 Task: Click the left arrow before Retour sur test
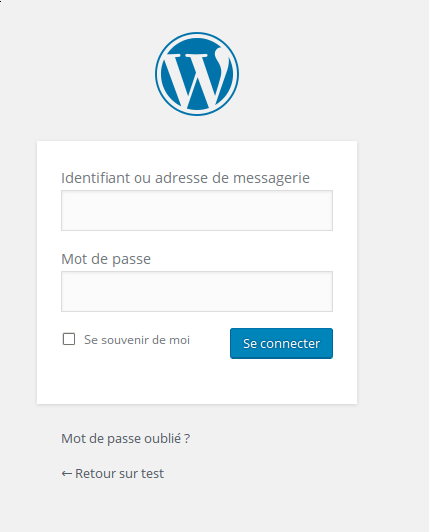point(67,474)
